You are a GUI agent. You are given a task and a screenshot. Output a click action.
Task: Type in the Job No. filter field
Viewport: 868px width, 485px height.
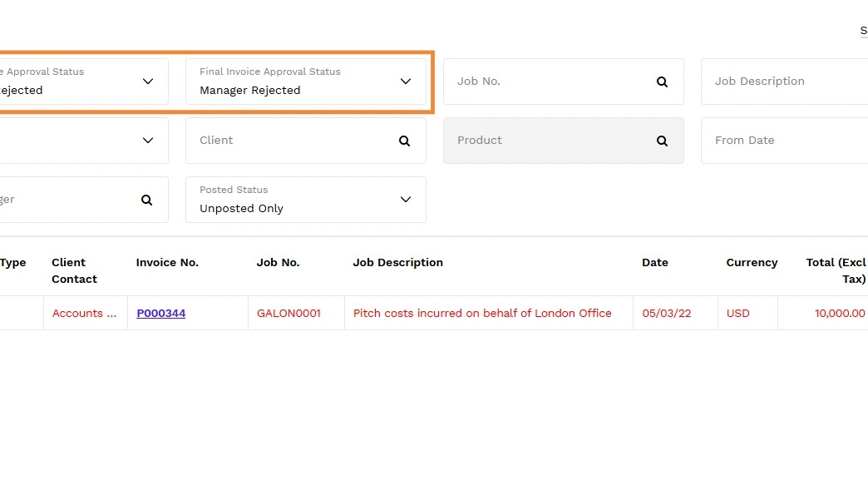[x=549, y=82]
